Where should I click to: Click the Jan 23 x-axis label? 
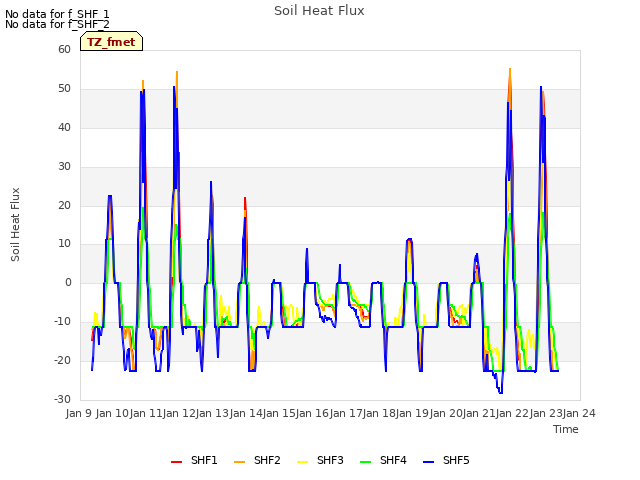point(546,413)
